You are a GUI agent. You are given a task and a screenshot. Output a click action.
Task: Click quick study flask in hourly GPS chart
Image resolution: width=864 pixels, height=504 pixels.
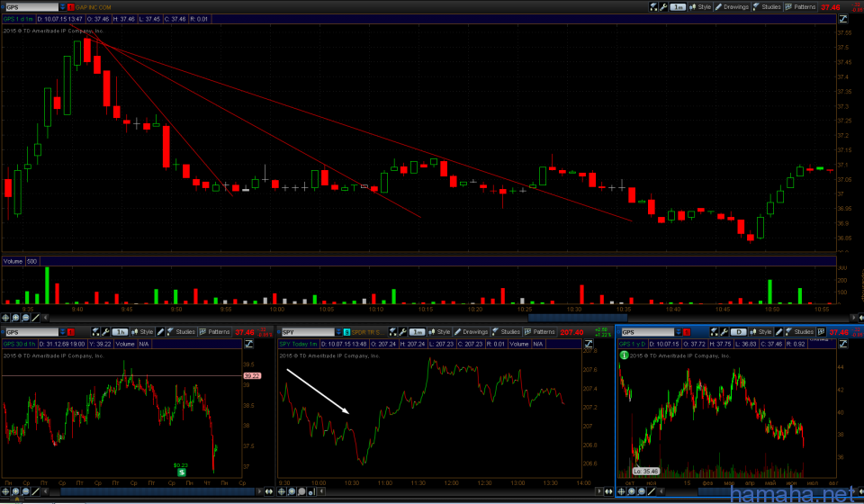pos(96,332)
